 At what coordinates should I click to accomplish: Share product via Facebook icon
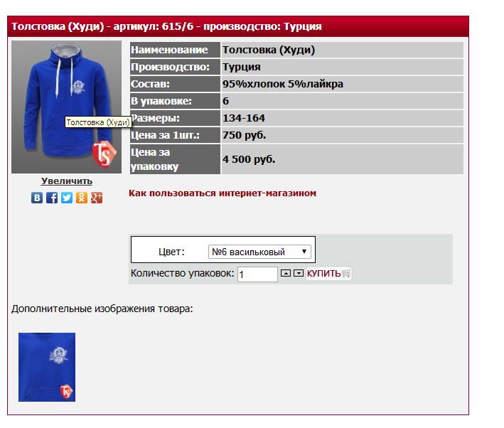coord(52,198)
